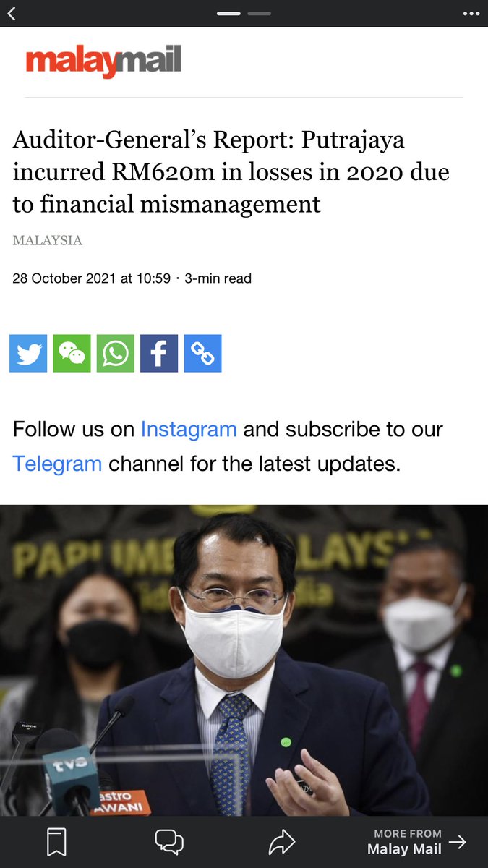Screen dimensions: 488x868
Task: Open the MALAYSIA category label
Action: pos(47,240)
